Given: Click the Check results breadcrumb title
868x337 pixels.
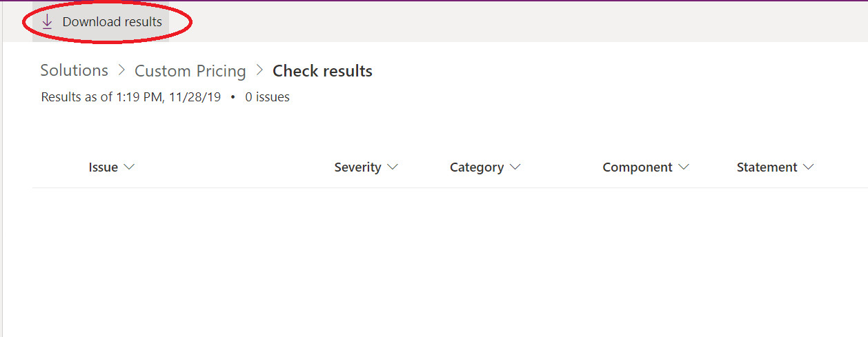Looking at the screenshot, I should [x=322, y=71].
